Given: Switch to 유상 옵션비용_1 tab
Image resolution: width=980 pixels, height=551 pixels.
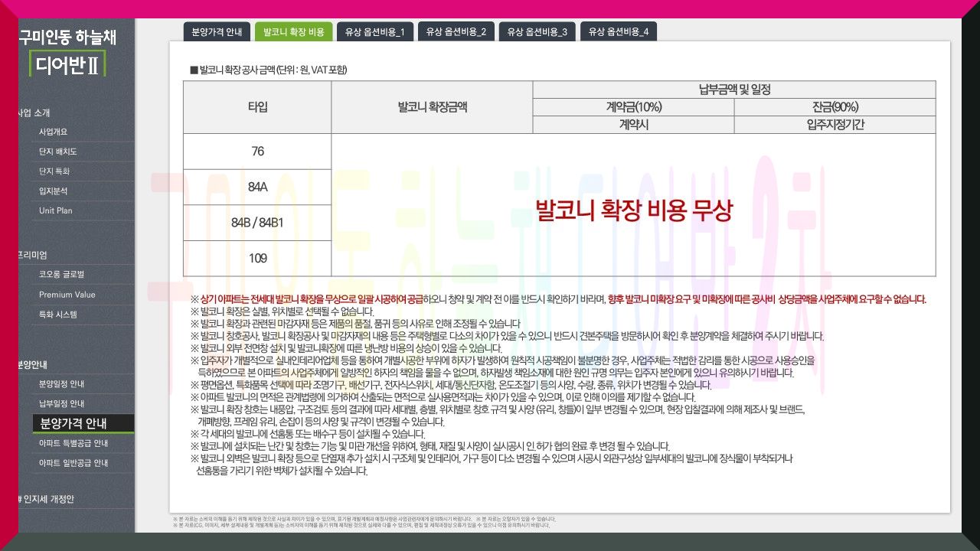Looking at the screenshot, I should [x=374, y=31].
